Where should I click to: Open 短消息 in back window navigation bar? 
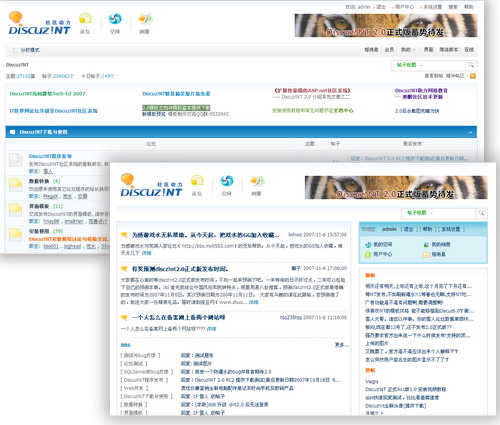(371, 50)
